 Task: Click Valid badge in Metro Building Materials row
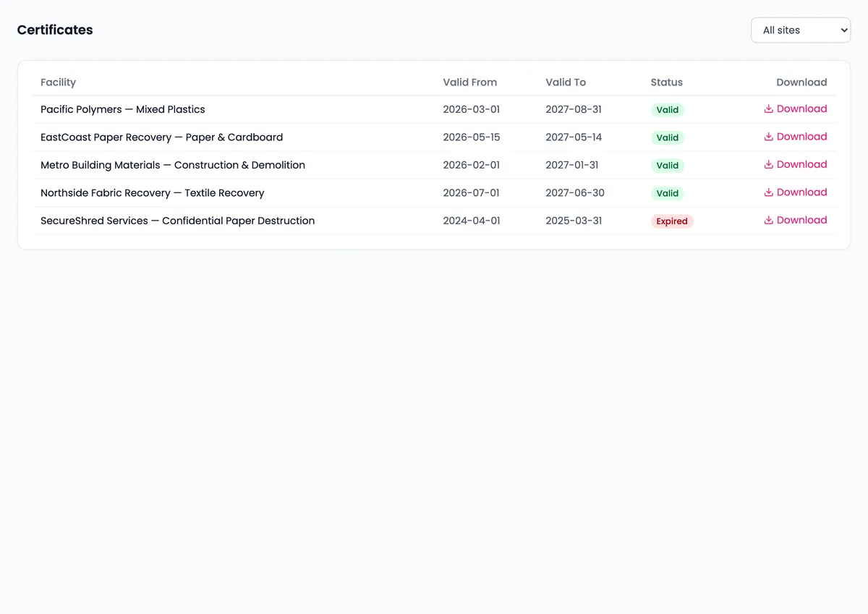pos(667,166)
